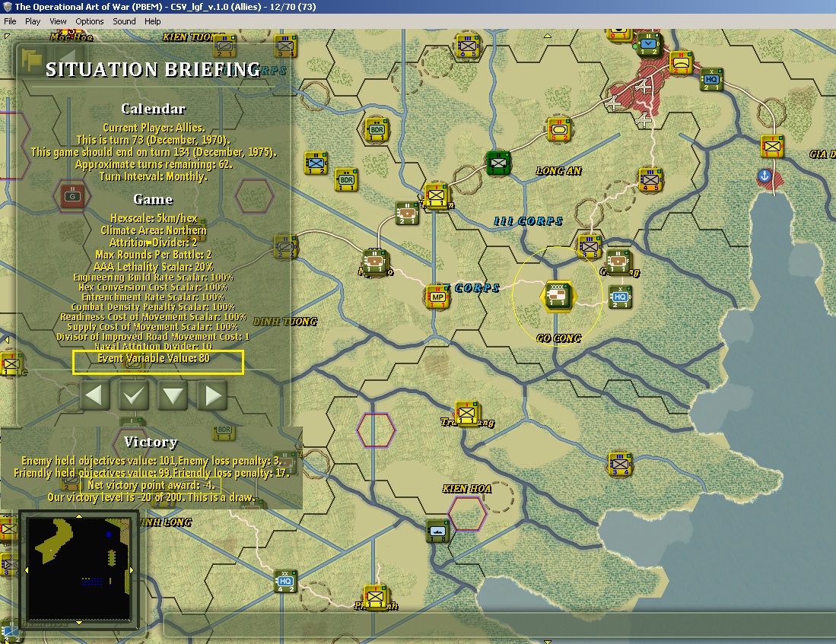Open the View menu
836x644 pixels.
point(58,21)
